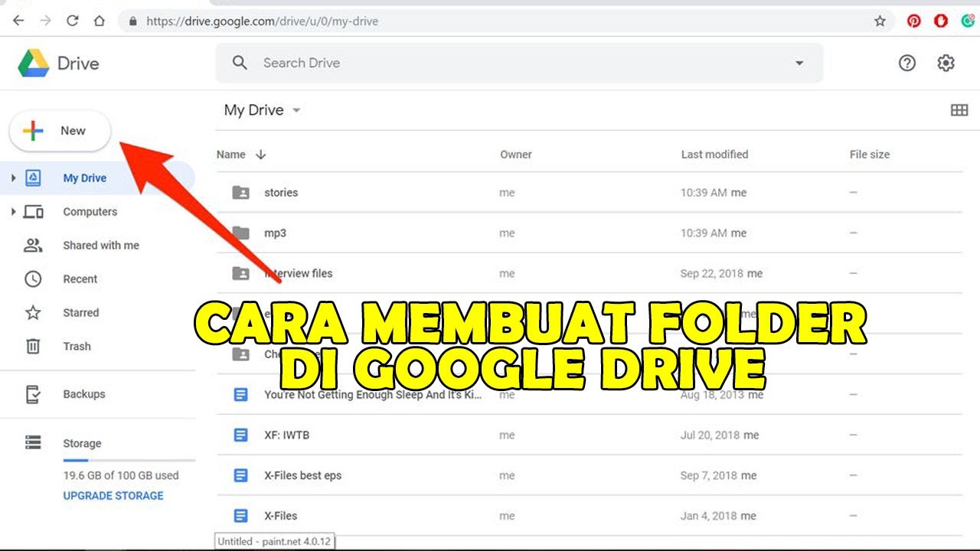Reverse sort direction arrow beside Name
This screenshot has height=551, width=980.
pos(260,155)
